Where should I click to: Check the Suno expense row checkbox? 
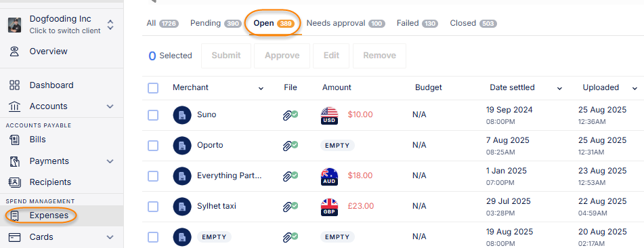pyautogui.click(x=153, y=115)
